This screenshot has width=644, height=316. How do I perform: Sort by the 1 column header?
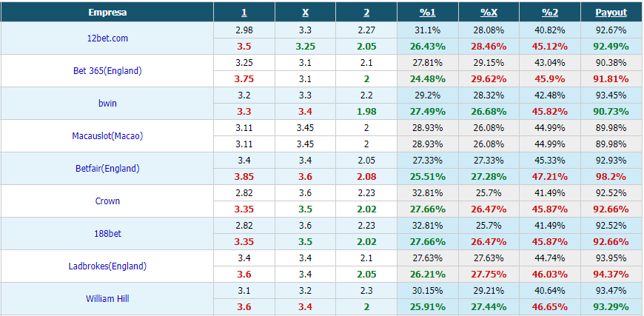244,13
